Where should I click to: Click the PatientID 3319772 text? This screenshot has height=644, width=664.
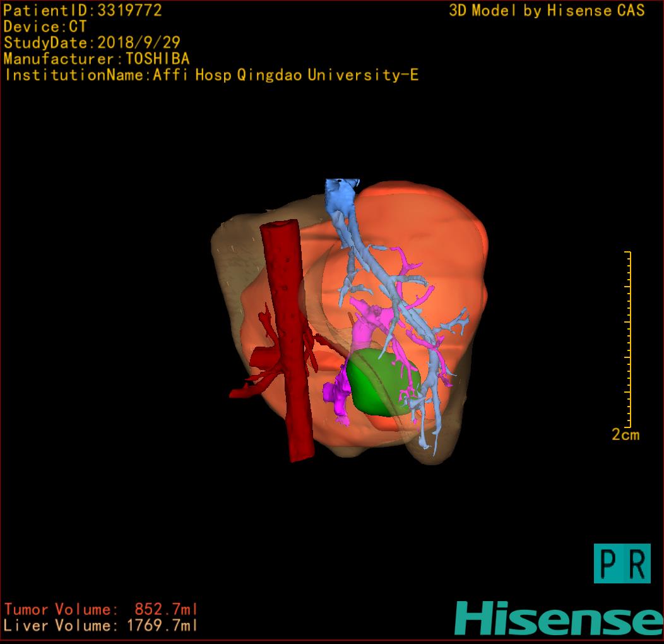(83, 10)
